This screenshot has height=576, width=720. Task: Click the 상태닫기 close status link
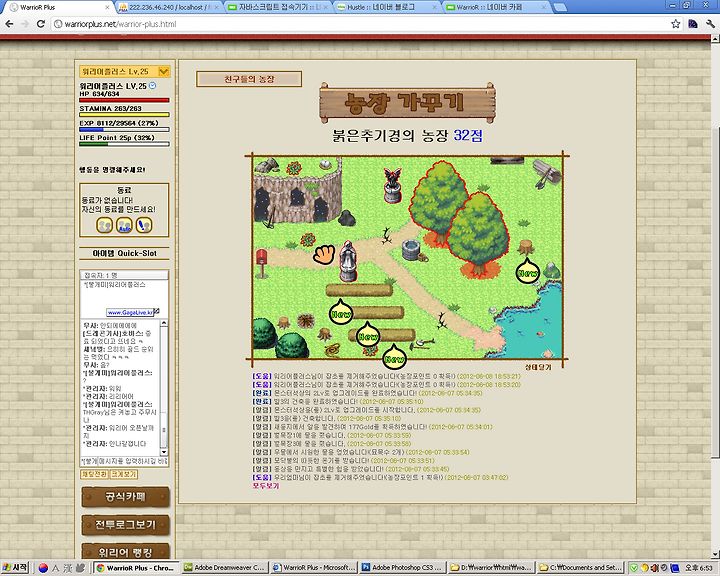pos(538,367)
